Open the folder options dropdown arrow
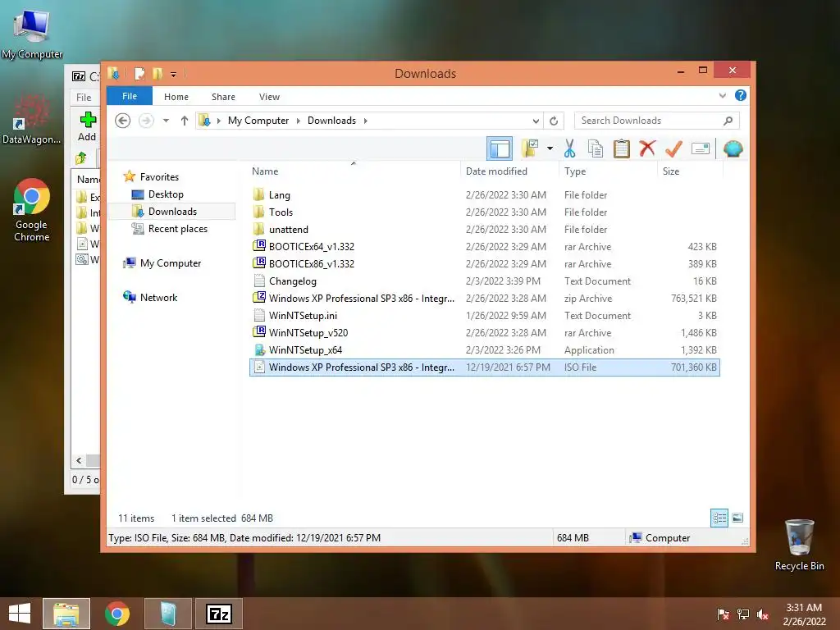Viewport: 840px width, 630px height. 550,148
